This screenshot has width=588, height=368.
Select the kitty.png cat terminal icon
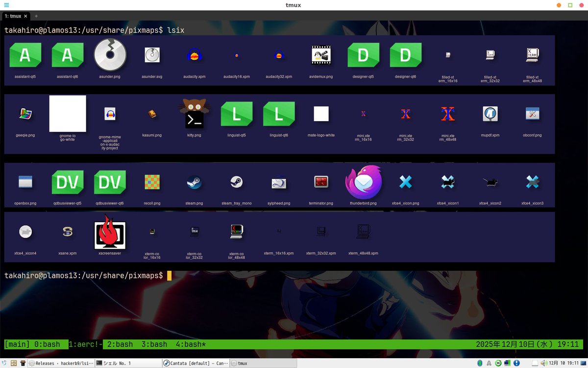click(x=194, y=113)
